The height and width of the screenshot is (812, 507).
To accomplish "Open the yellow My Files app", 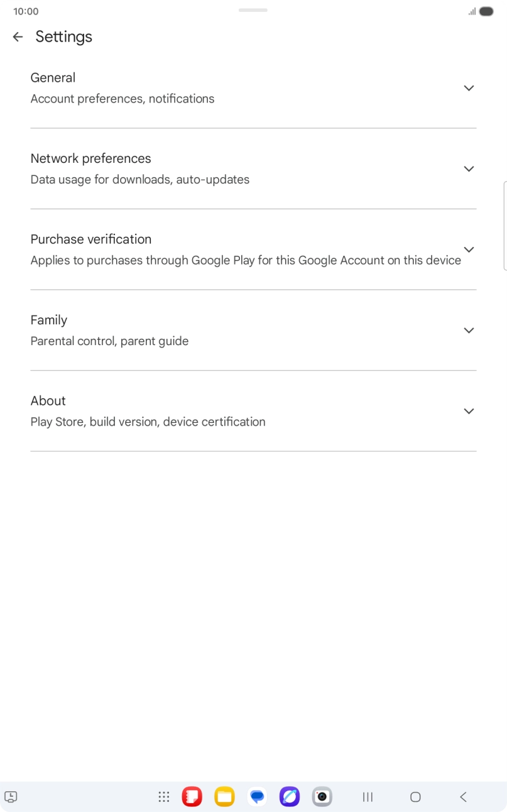I will click(224, 797).
